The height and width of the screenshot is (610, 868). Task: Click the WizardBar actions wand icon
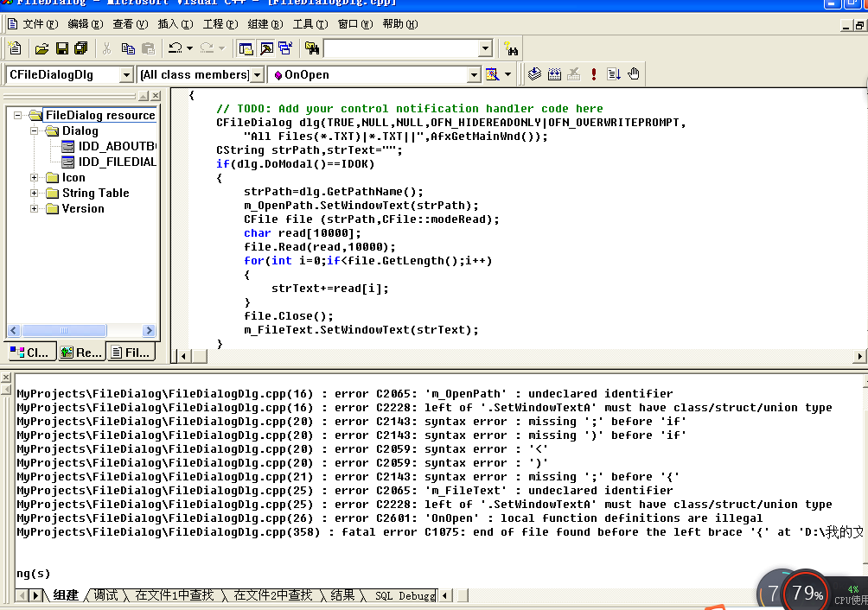point(492,74)
